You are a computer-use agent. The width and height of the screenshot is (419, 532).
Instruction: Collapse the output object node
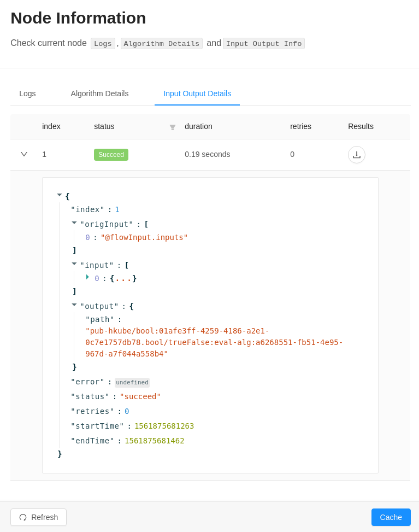coord(73,305)
